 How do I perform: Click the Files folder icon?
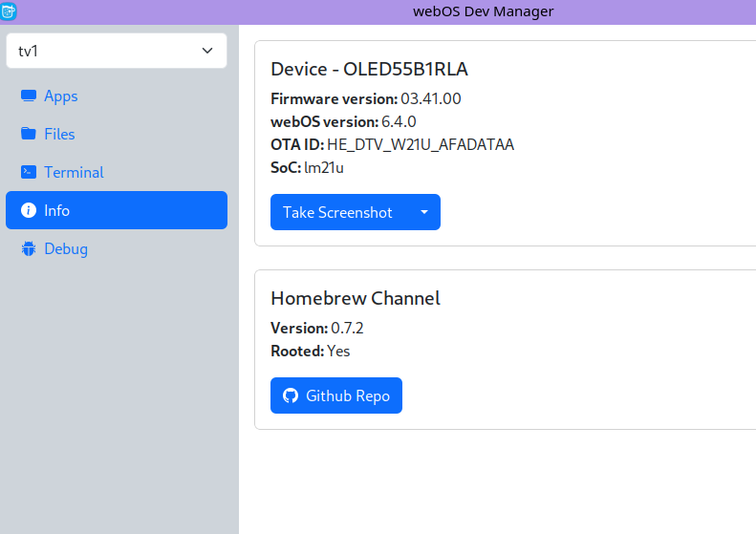pos(28,134)
